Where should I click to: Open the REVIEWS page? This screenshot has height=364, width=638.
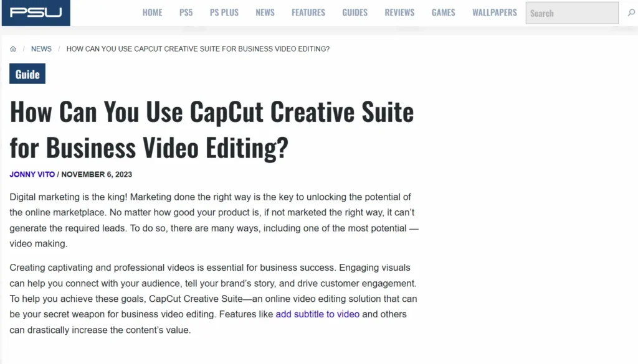(x=399, y=12)
